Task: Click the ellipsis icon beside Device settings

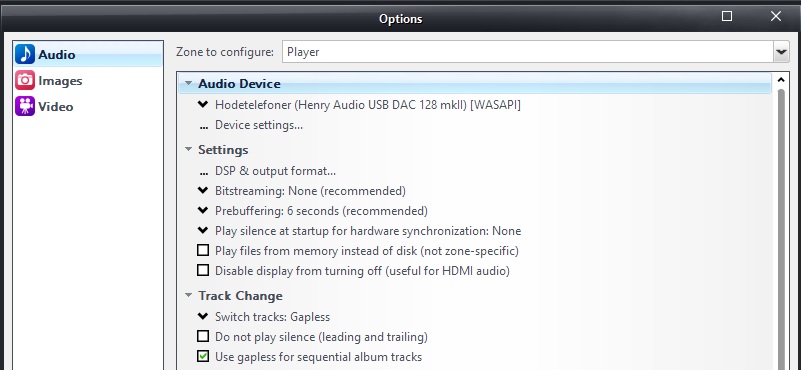Action: [x=203, y=127]
